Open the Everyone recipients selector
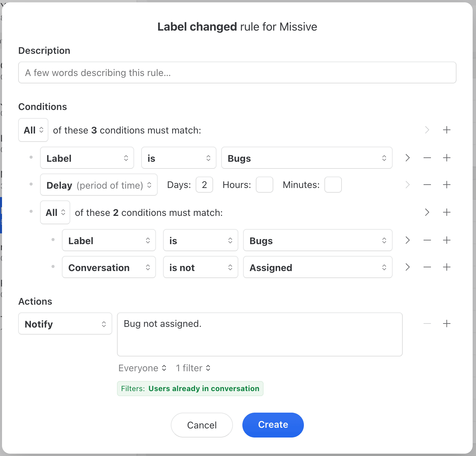Image resolution: width=476 pixels, height=456 pixels. point(142,368)
